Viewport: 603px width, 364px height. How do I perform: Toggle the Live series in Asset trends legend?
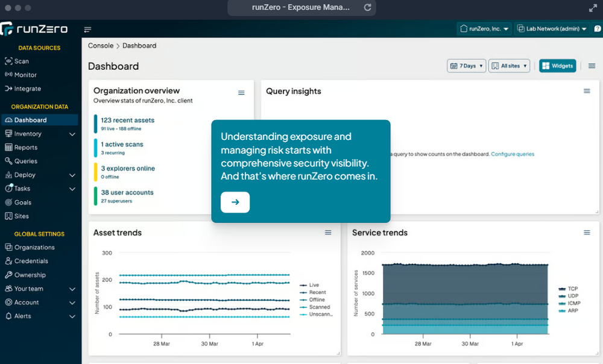tap(309, 285)
